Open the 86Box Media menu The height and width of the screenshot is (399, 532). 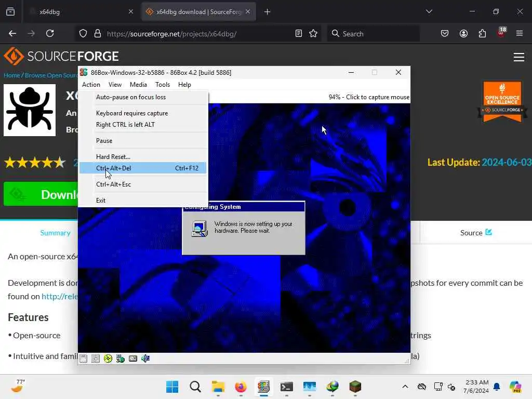[x=138, y=85]
